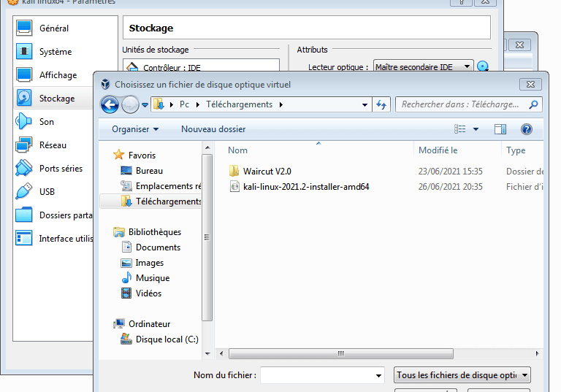Screen dimensions: 561x392
Task: Select the Waircut V2.0 folder
Action: pyautogui.click(x=267, y=172)
